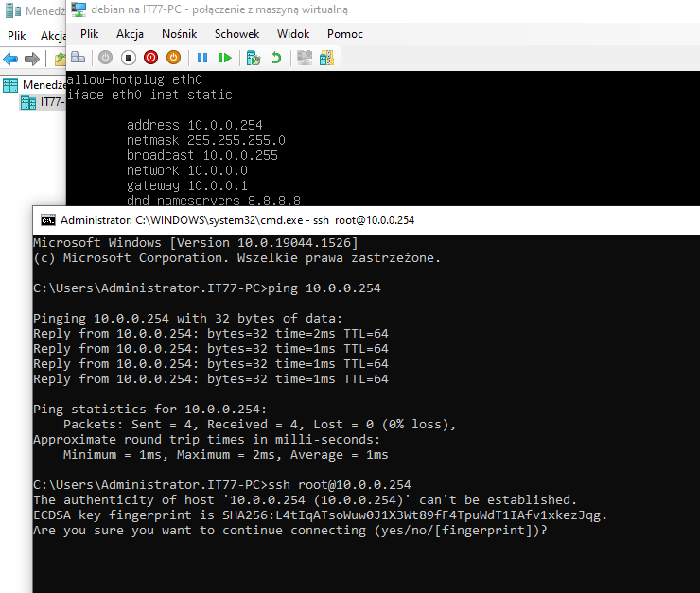Viewport: 700px width, 593px height.
Task: Open the Widok menu
Action: (x=293, y=33)
